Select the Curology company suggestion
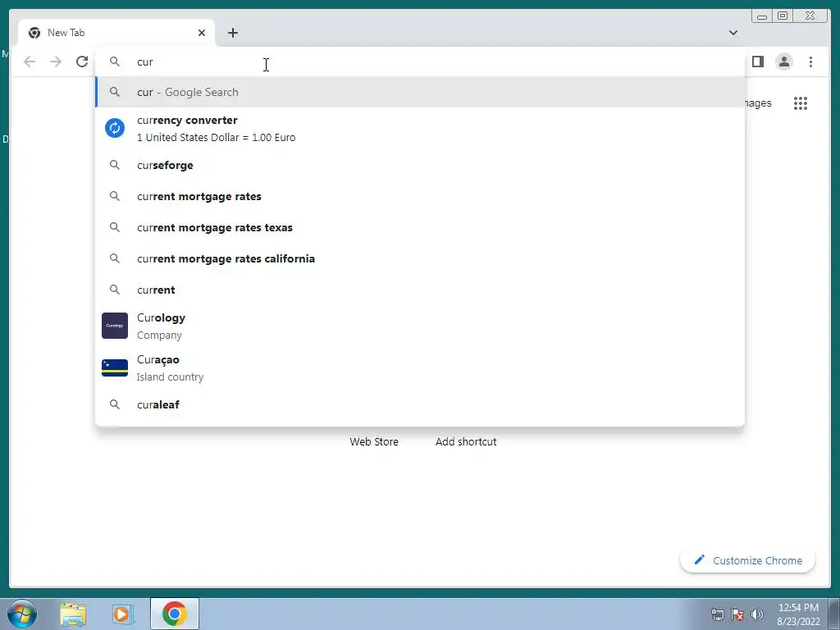 tap(420, 326)
